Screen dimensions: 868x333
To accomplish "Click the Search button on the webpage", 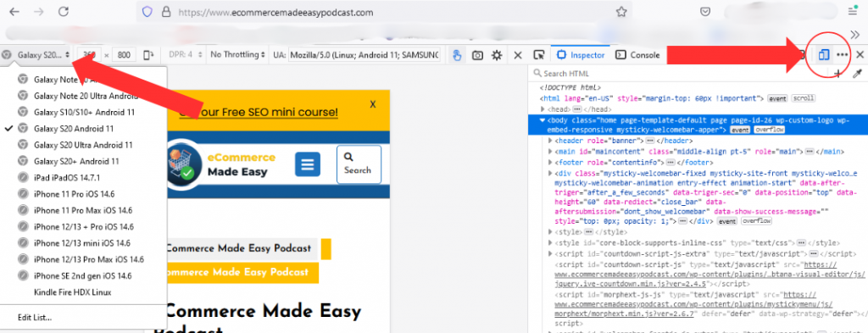I will pyautogui.click(x=359, y=164).
